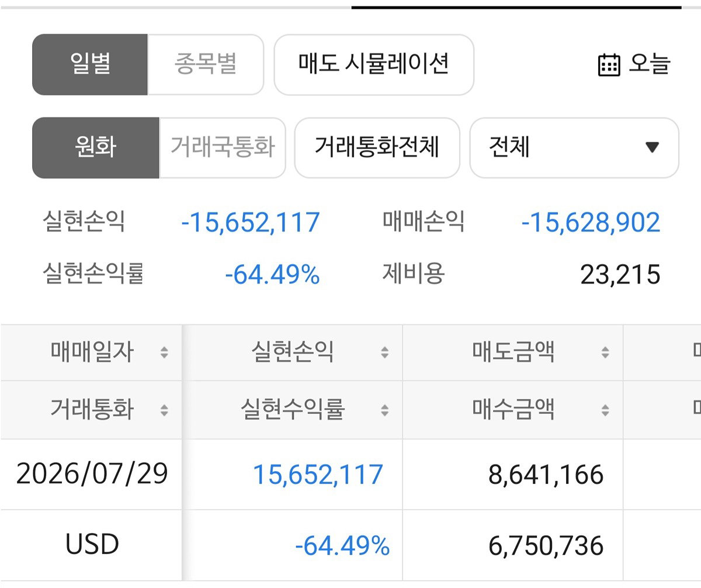
Task: Sort by 거래통화 column arrows
Action: pyautogui.click(x=164, y=410)
